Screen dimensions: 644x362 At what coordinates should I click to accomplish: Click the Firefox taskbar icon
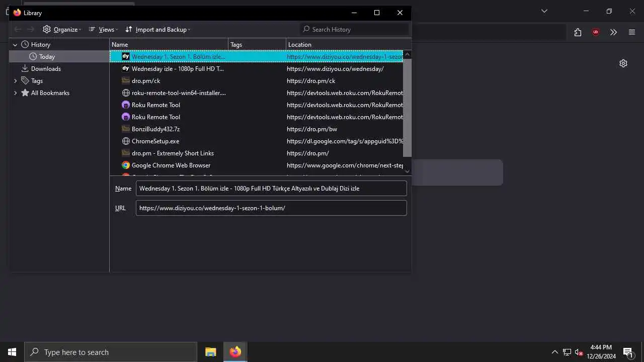(235, 352)
